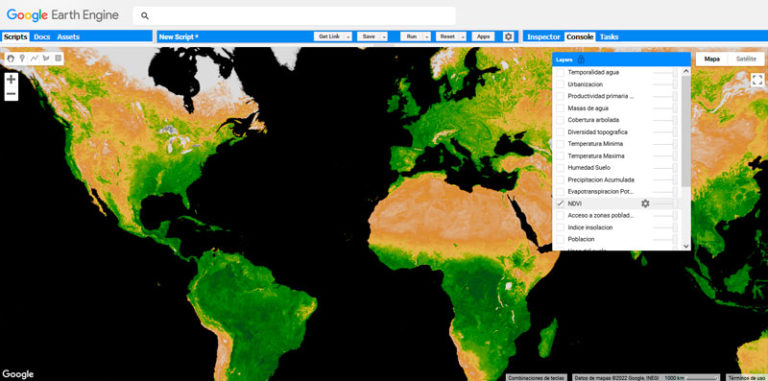The width and height of the screenshot is (768, 381).
Task: Select the draw rectangle tool
Action: (x=58, y=58)
